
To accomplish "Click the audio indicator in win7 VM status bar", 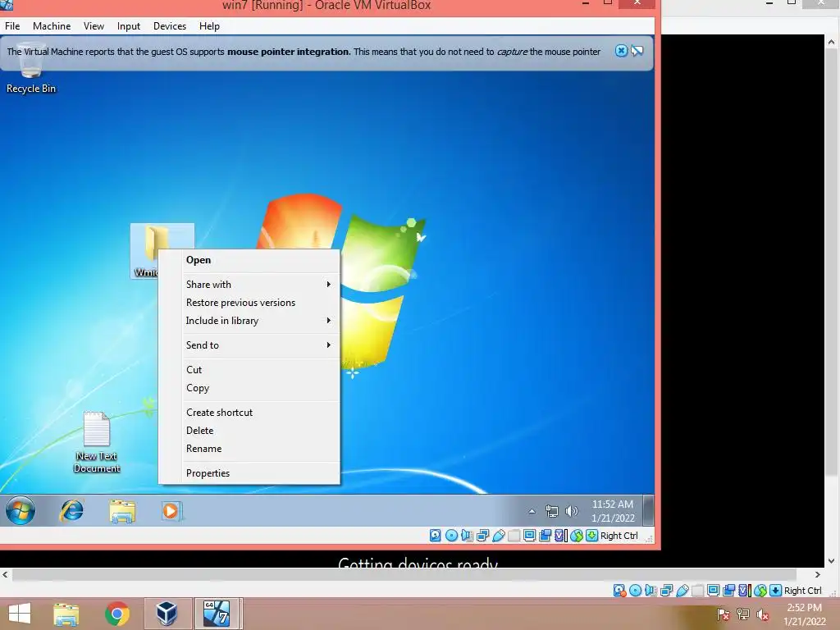I will tap(467, 535).
